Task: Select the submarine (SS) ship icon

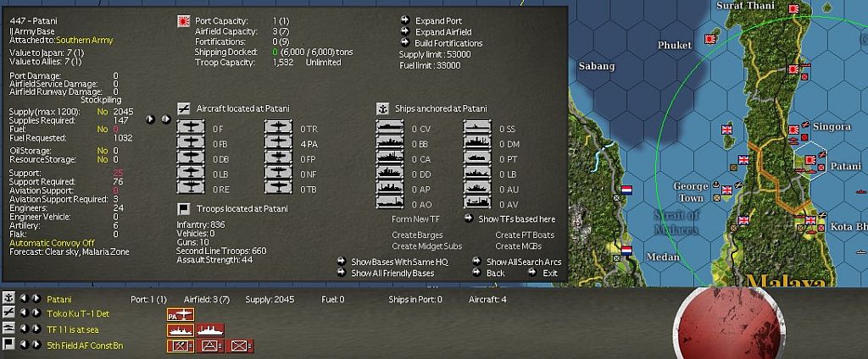Action: 478,129
